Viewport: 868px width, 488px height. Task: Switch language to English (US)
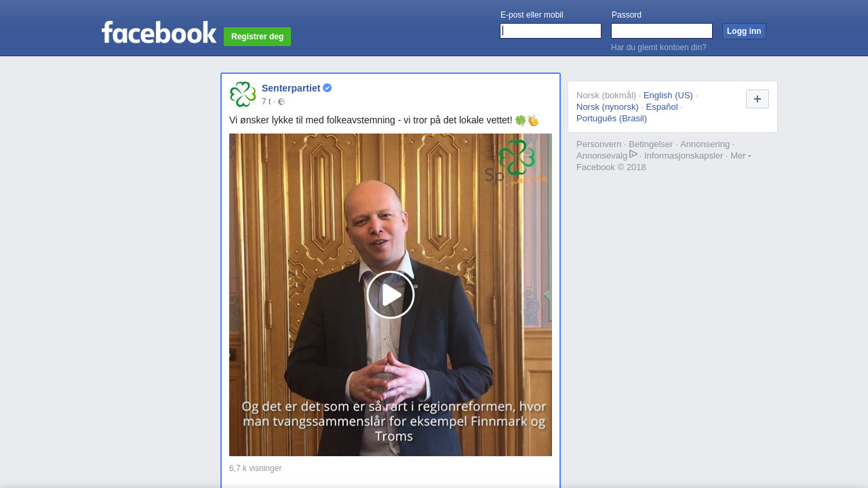click(x=668, y=95)
